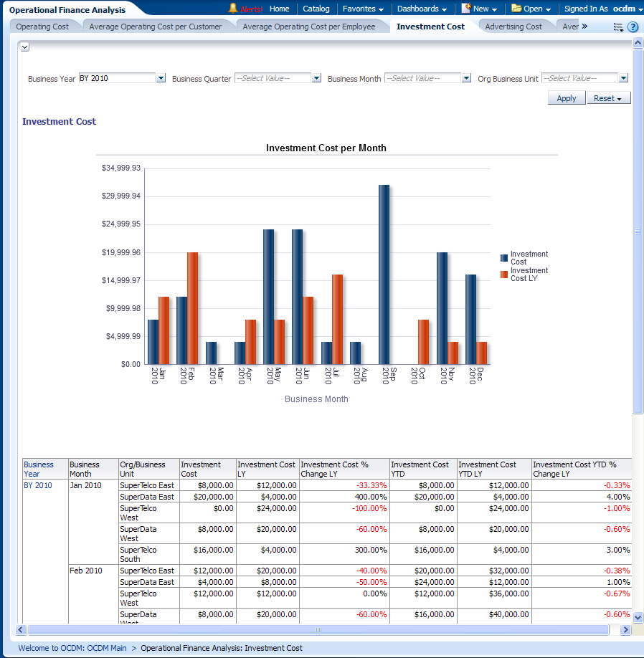Click vertical scrollbar up arrow
This screenshot has width=644, height=658.
[638, 44]
